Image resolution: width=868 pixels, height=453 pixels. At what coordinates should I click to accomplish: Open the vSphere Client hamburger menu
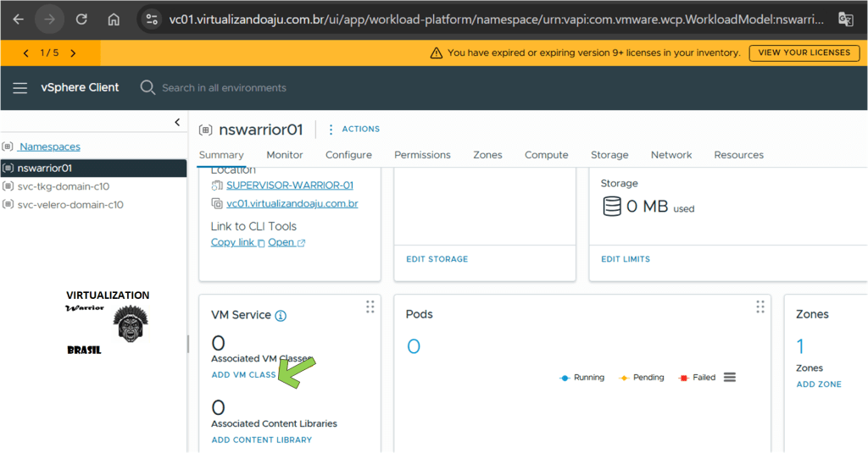20,88
